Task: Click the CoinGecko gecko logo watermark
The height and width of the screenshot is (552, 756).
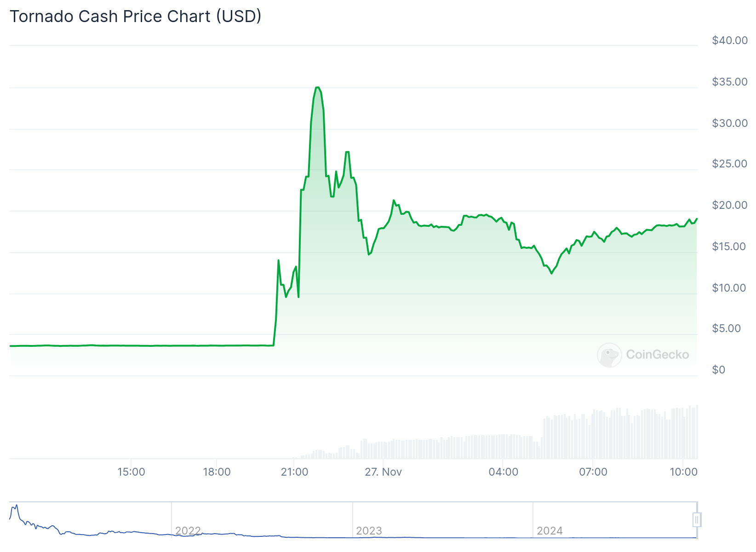Action: [x=609, y=355]
